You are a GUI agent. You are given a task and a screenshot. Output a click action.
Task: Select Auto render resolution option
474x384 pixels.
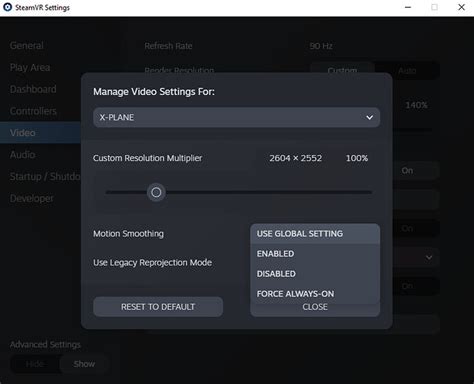(x=407, y=70)
